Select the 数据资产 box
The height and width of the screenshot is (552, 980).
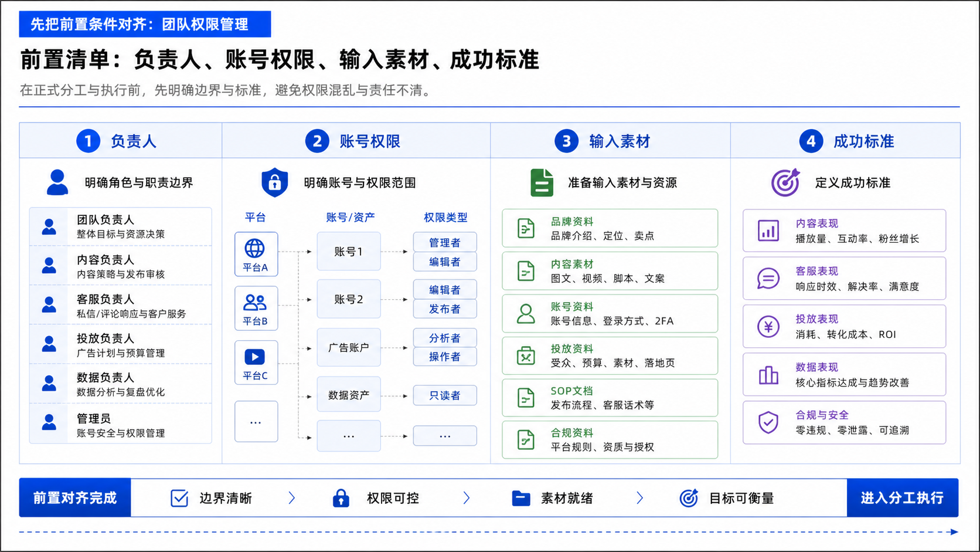tap(349, 395)
